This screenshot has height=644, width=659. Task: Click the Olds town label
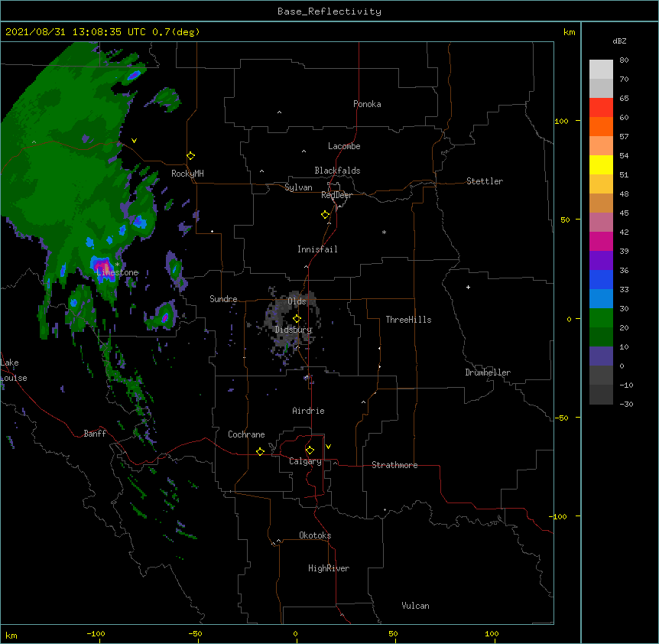point(297,301)
